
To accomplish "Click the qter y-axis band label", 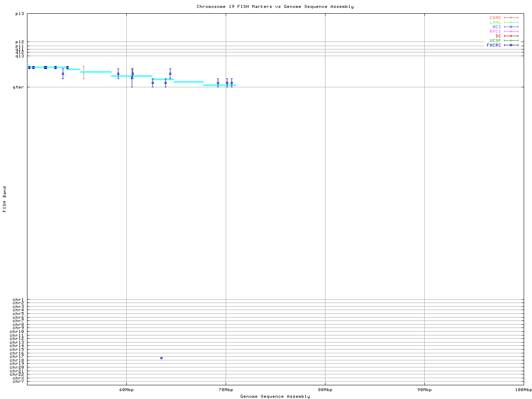I will 19,87.
